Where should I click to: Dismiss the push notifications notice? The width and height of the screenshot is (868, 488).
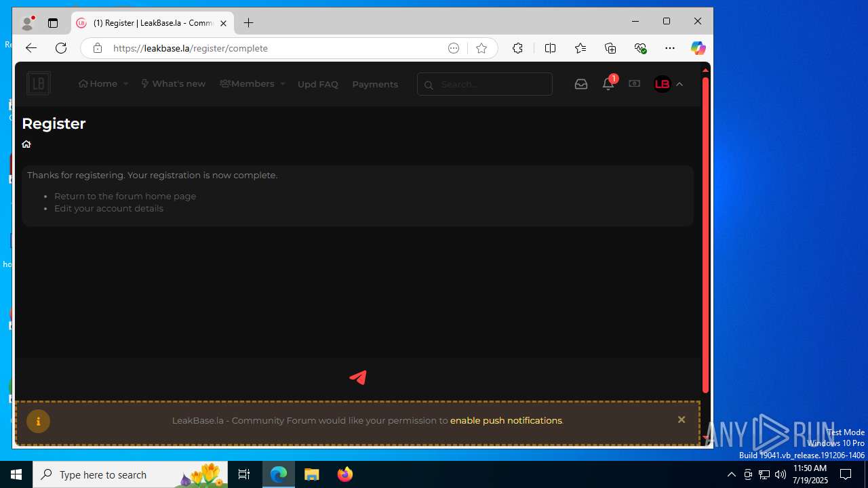[x=682, y=420]
